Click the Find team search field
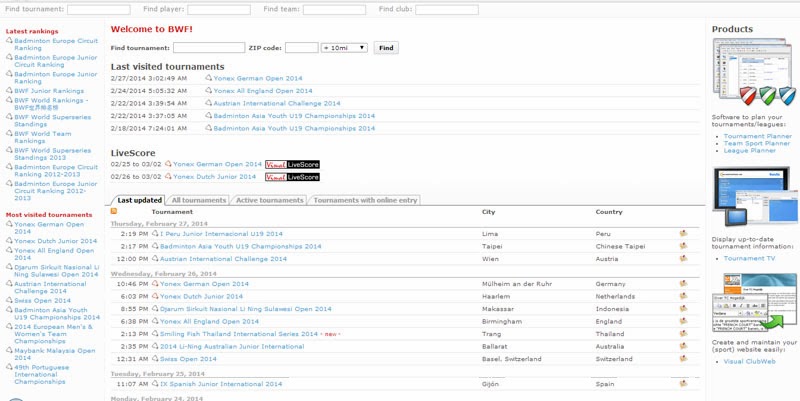 pyautogui.click(x=334, y=10)
